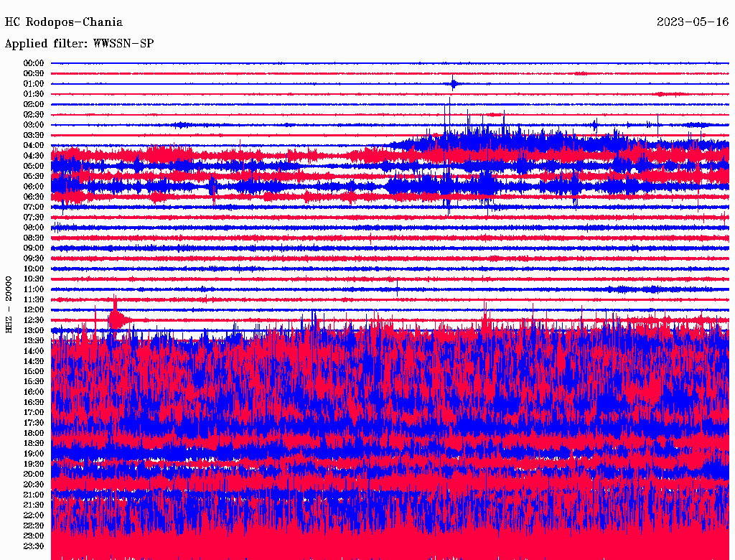735x560 pixels.
Task: Select the 01:00 time label
Action: (34, 84)
